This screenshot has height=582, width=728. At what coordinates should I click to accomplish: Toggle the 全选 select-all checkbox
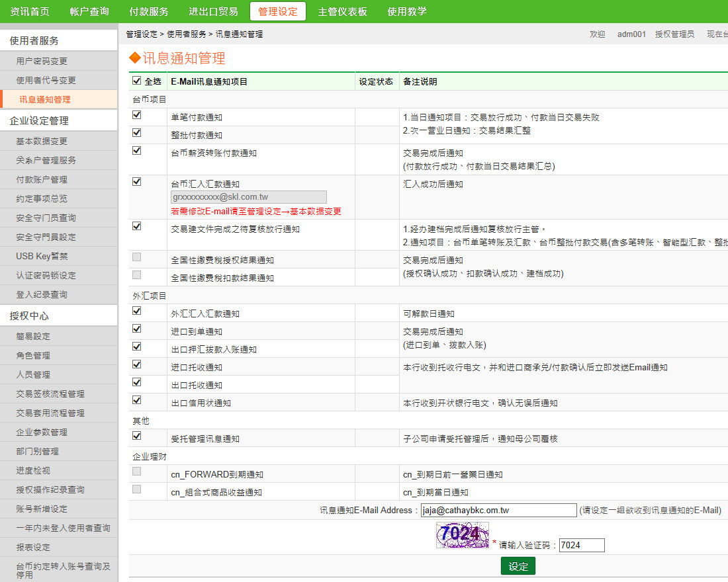[137, 81]
